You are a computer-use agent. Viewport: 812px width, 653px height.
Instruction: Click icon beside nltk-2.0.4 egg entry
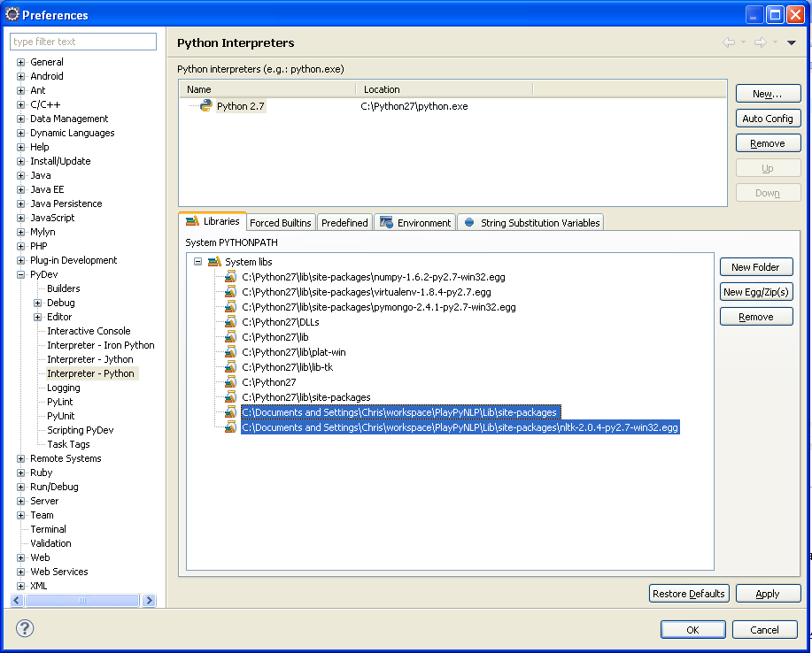[x=230, y=427]
